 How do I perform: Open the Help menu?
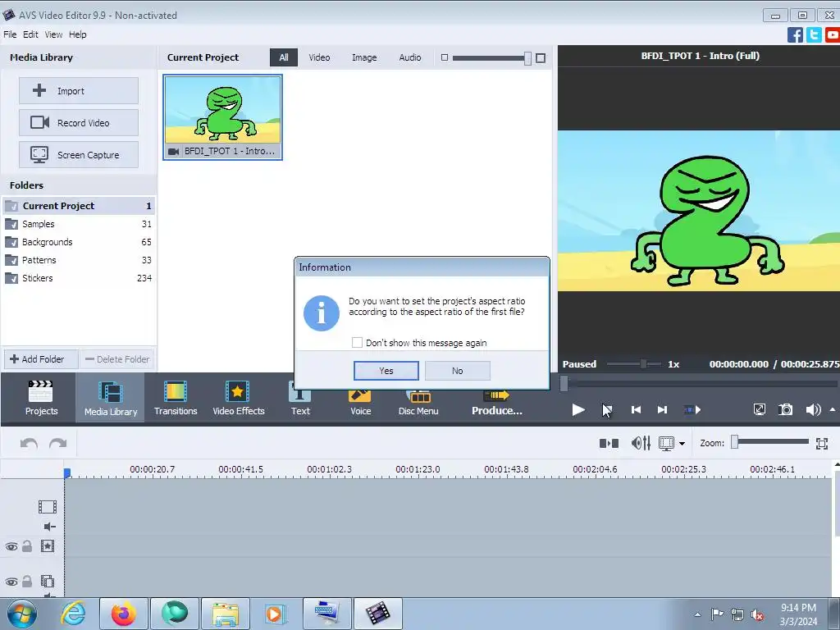[x=77, y=34]
